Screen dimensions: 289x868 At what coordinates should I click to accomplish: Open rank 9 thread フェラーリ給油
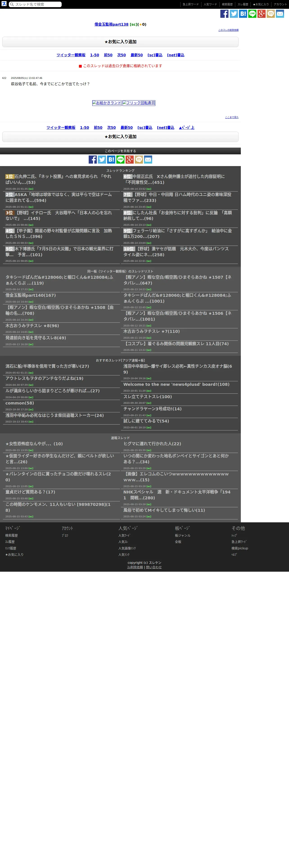click(x=177, y=233)
